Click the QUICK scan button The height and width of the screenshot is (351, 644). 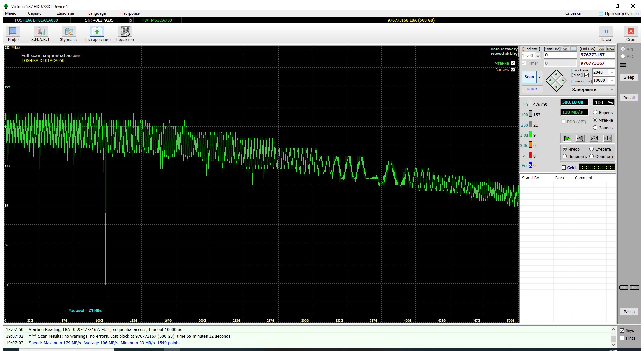[532, 89]
